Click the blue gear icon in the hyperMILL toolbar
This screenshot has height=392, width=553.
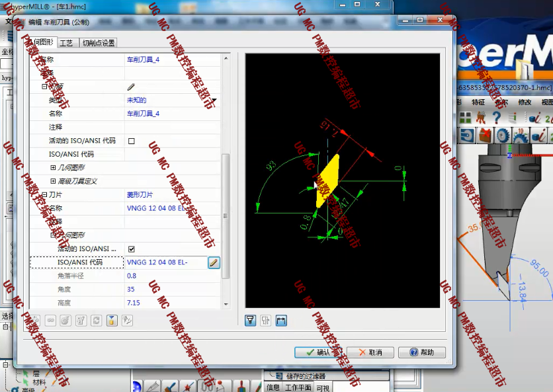(x=503, y=136)
